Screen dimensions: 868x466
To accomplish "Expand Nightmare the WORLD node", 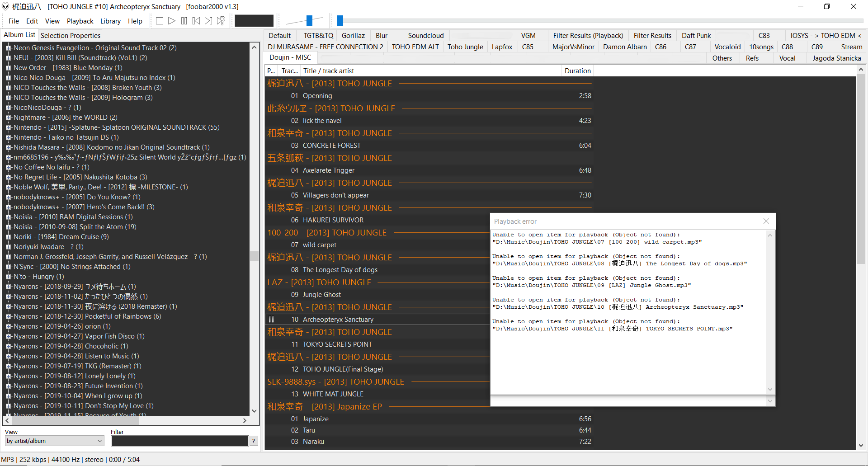I will coord(8,118).
